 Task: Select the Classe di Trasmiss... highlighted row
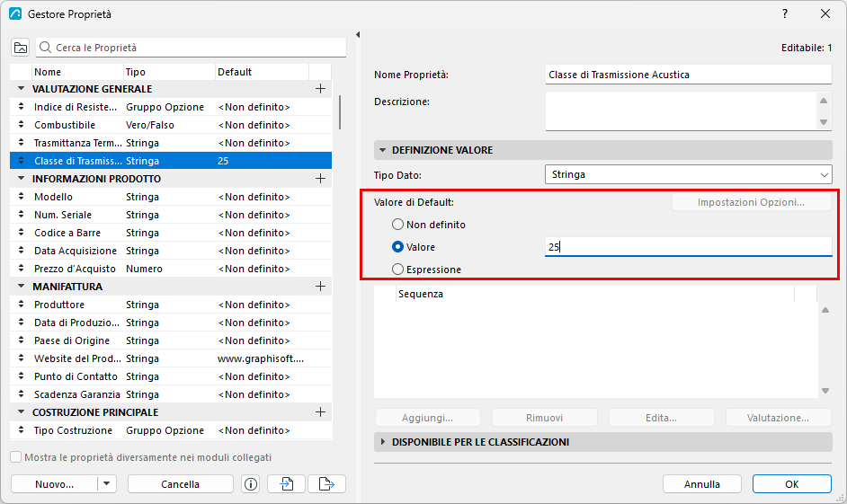171,160
